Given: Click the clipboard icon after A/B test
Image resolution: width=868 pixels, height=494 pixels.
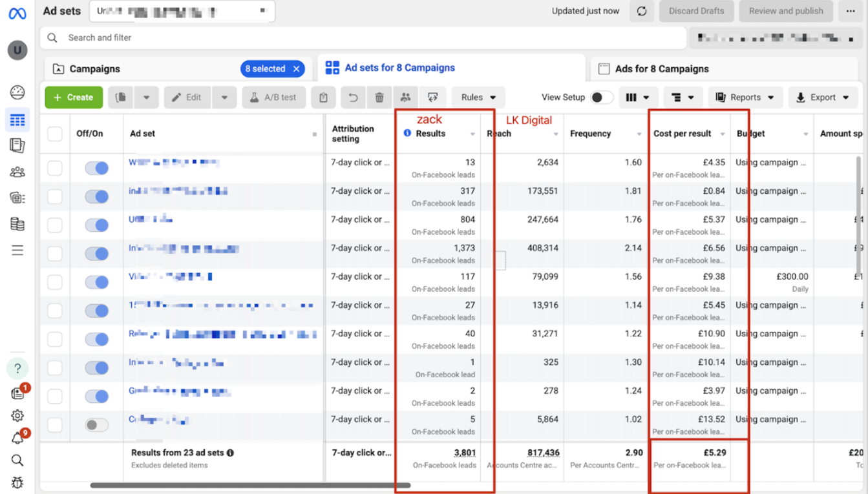Looking at the screenshot, I should coord(323,98).
